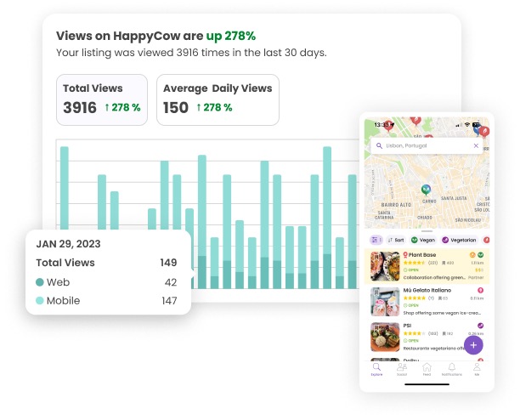Toggle the Vegan filter chip

425,241
